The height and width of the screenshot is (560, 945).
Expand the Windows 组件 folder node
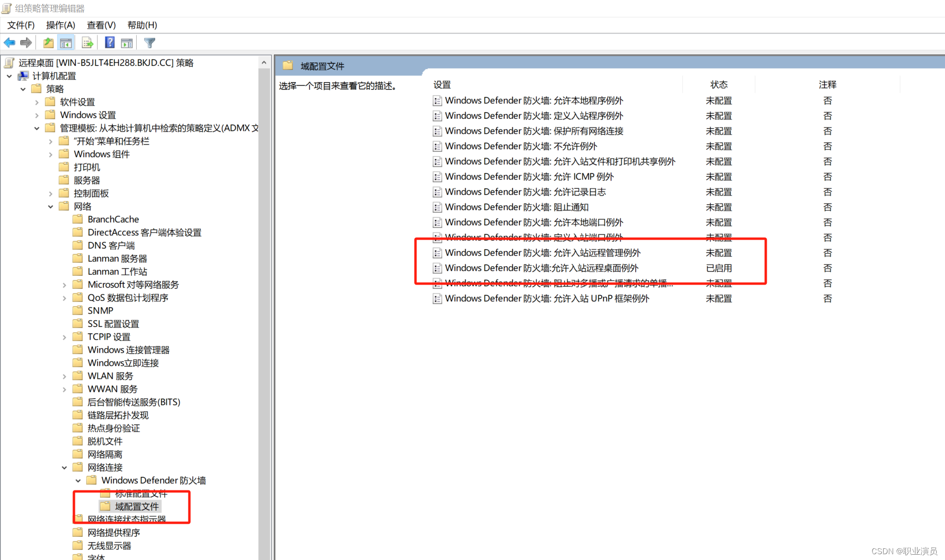click(51, 154)
